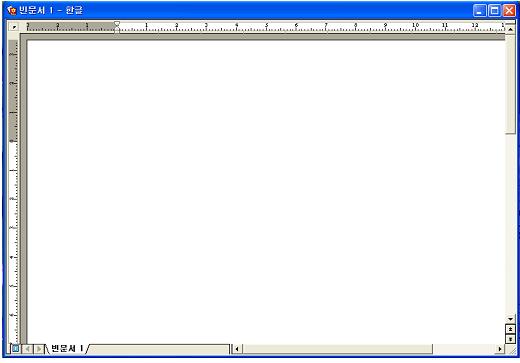Viewport: 520px width, 363px height.
Task: Jump to next page with double-down arrow button
Action: coord(510,339)
